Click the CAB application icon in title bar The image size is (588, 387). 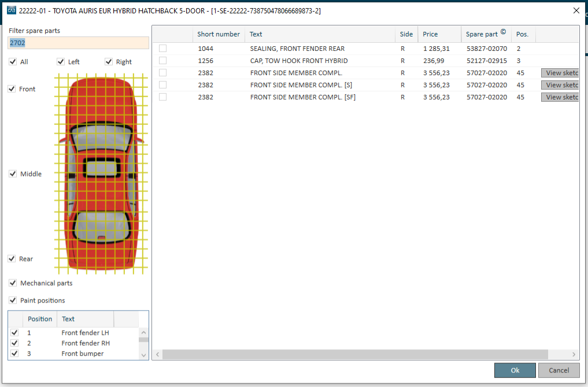tap(12, 10)
